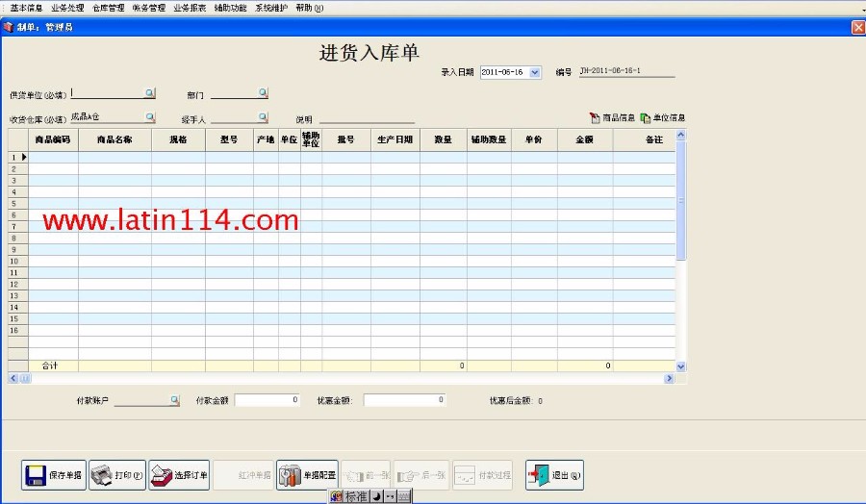Select row 1 header in table
The image size is (866, 504).
pyautogui.click(x=18, y=158)
